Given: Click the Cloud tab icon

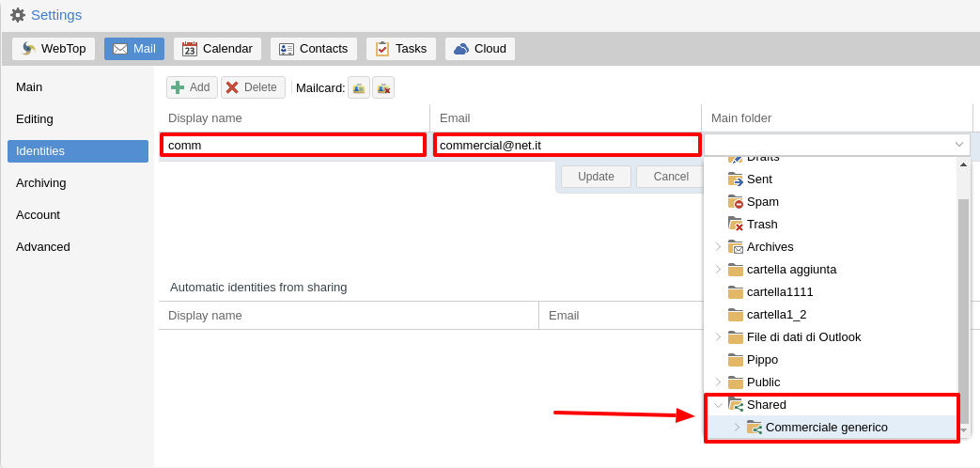Looking at the screenshot, I should click(x=461, y=49).
